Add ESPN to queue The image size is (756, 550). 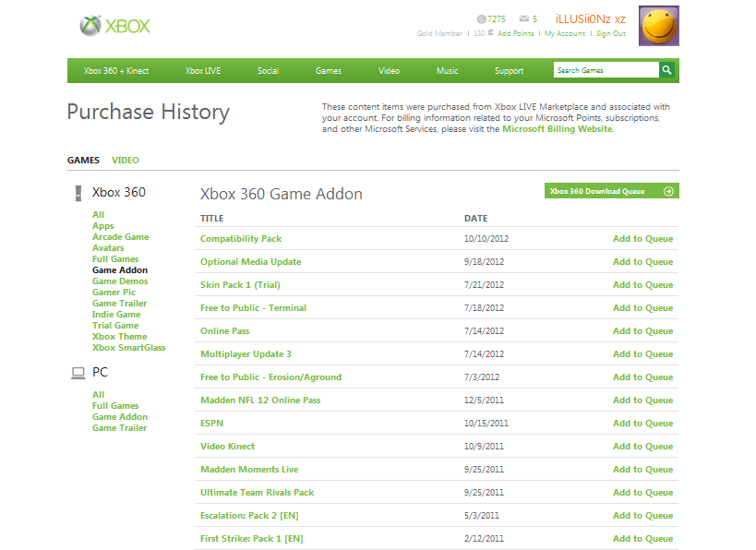[x=642, y=424]
